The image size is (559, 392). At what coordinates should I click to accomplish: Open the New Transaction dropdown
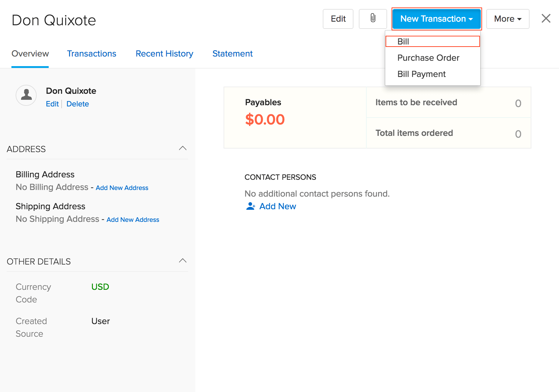click(x=436, y=19)
